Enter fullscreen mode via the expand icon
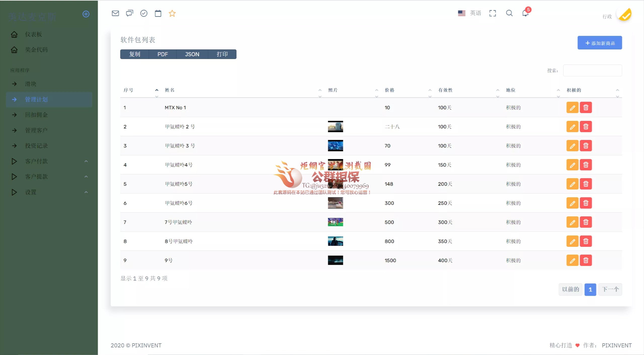Viewport: 644px width, 355px height. pyautogui.click(x=493, y=13)
